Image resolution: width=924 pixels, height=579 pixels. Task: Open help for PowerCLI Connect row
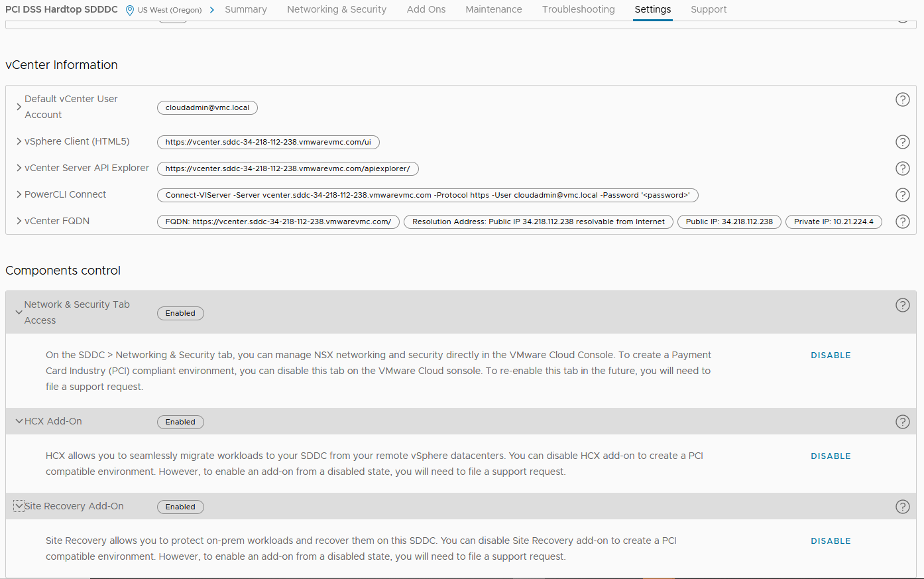(x=902, y=195)
